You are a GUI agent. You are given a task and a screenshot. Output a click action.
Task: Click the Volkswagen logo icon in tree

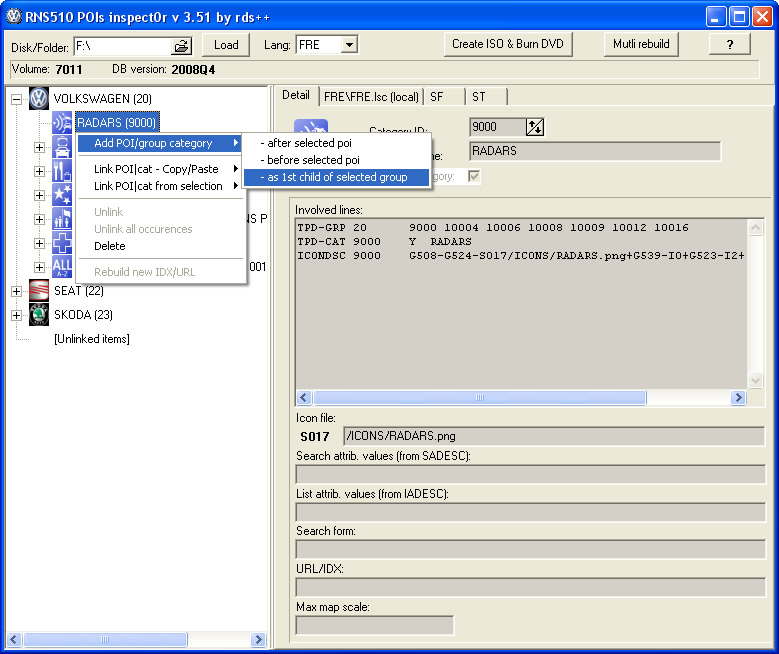[x=39, y=99]
